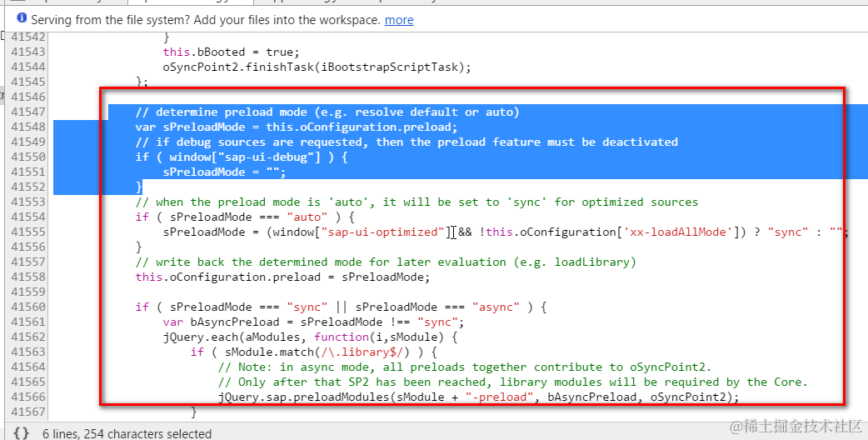Click the 'if ( sPreloadMode === "auto" )' line
Viewport: 868px width, 440px height.
tap(245, 217)
